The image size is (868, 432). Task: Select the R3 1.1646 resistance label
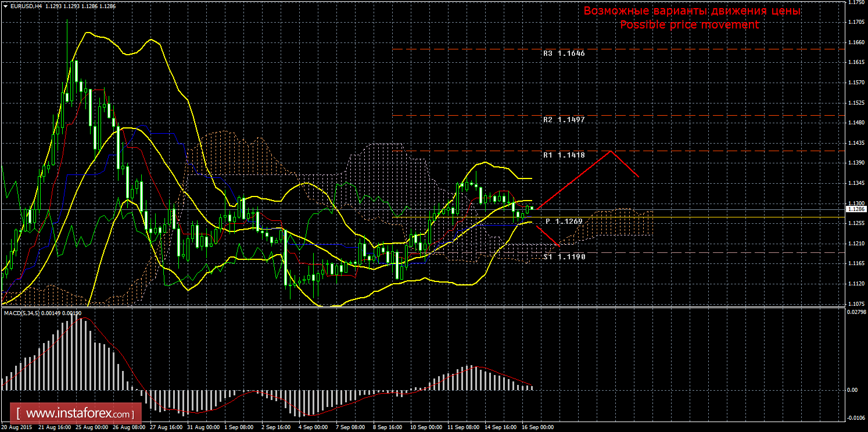coord(564,53)
